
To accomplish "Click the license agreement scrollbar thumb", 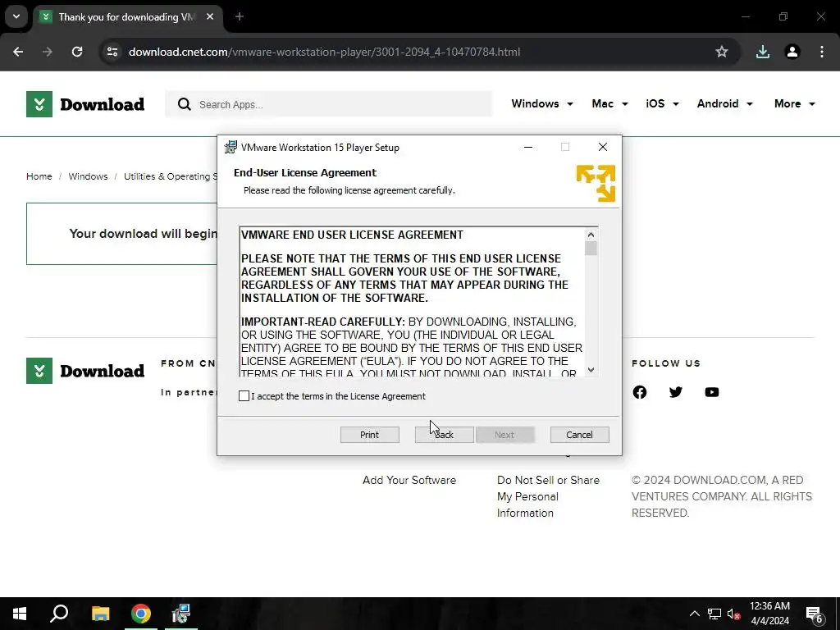I will pos(591,249).
